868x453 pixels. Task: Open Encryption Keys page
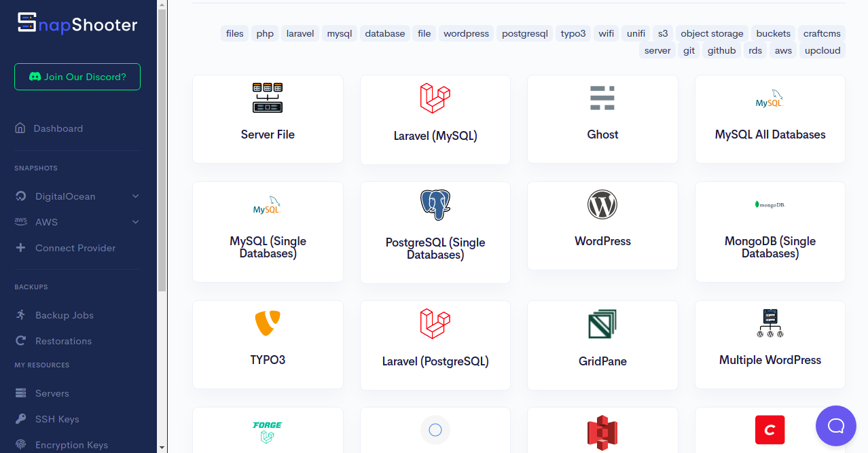[x=71, y=445]
